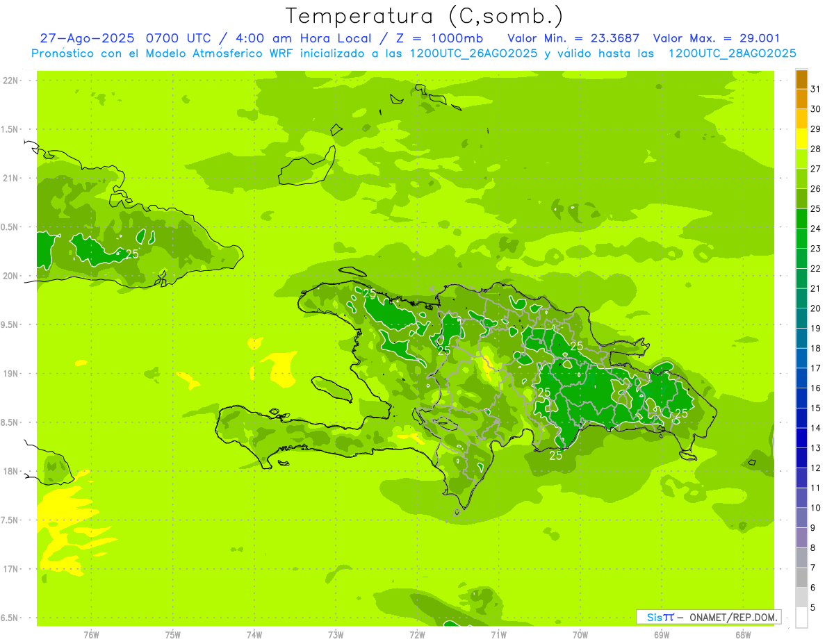Pick the orange legend swatch between 30 and 31
834x644 pixels.
tap(801, 99)
